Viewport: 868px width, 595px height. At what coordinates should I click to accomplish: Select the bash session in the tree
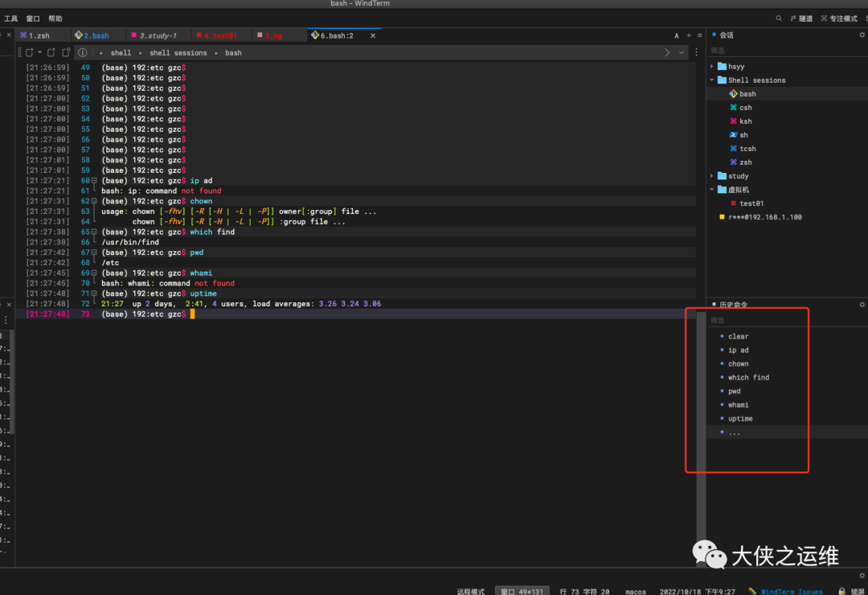click(x=787, y=93)
